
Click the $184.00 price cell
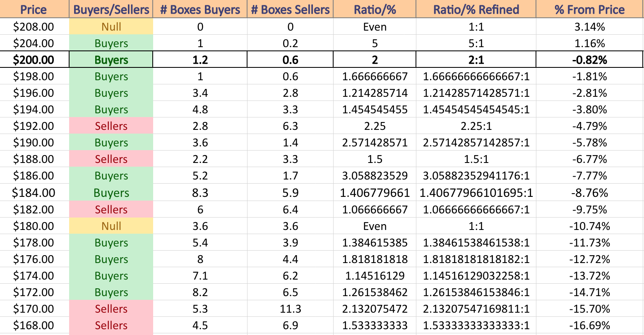coord(34,193)
